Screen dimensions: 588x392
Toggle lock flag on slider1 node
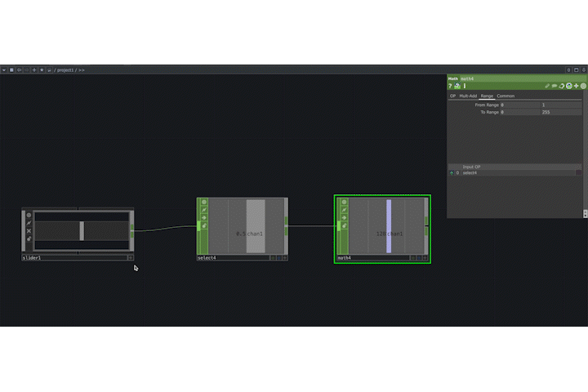[29, 238]
